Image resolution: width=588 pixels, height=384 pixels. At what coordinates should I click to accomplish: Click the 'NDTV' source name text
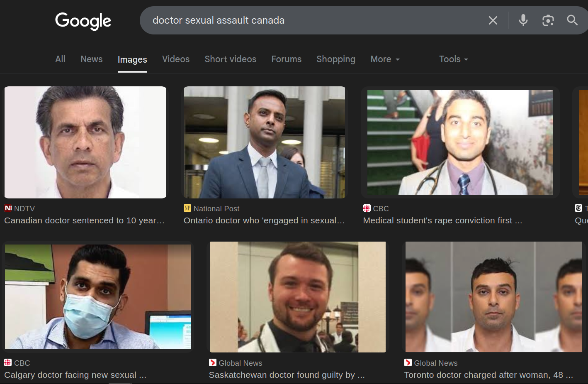tap(24, 209)
